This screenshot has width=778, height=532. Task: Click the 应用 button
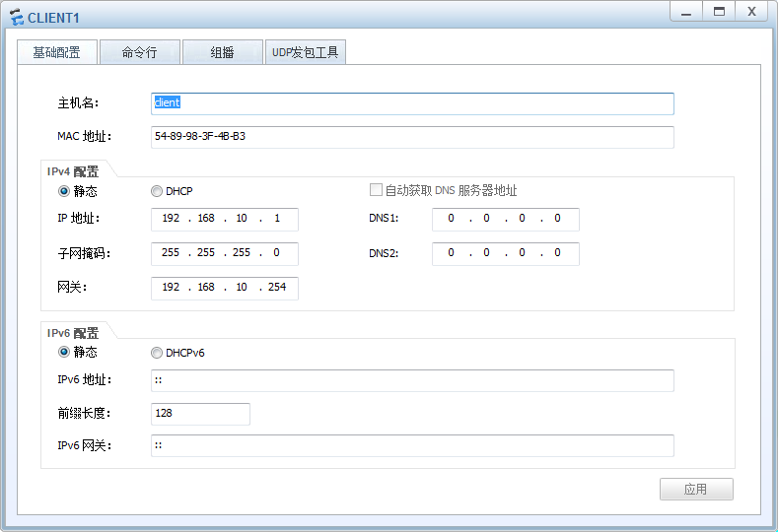(x=696, y=490)
